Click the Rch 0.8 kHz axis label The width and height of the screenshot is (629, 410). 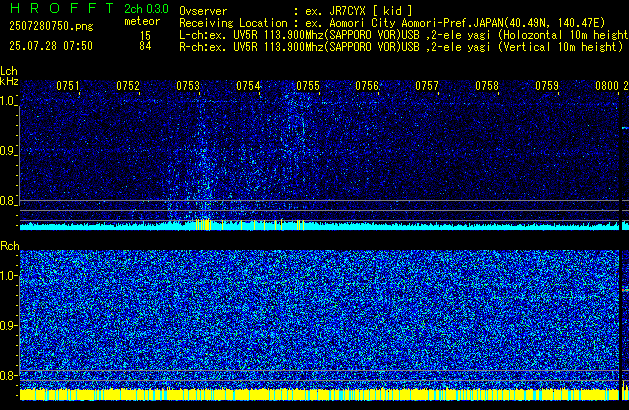8,375
